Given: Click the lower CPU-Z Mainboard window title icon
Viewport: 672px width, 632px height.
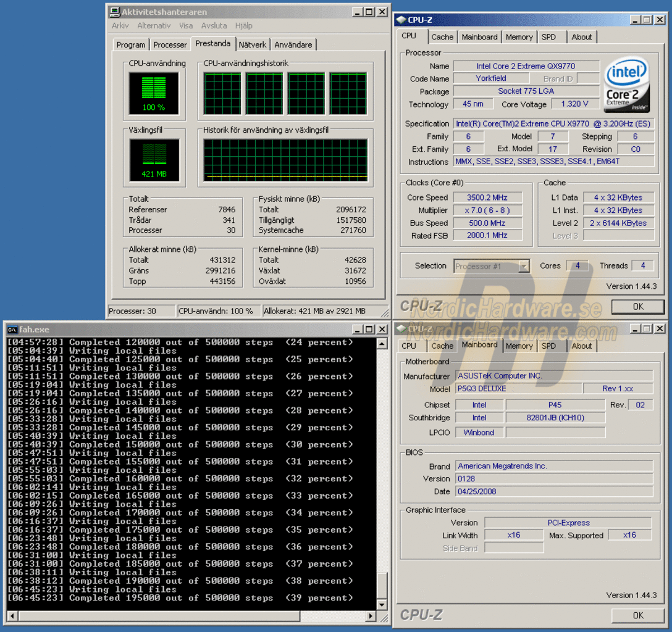Looking at the screenshot, I should [x=401, y=328].
